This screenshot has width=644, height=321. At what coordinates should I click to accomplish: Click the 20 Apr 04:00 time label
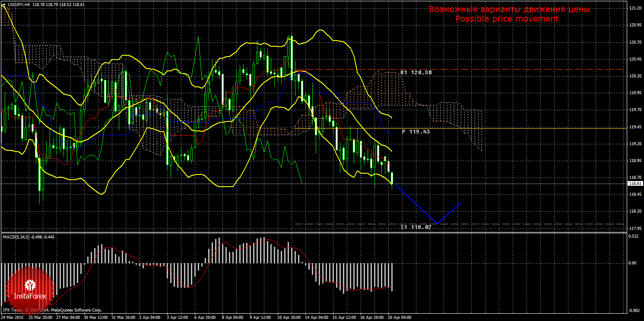coord(400,318)
